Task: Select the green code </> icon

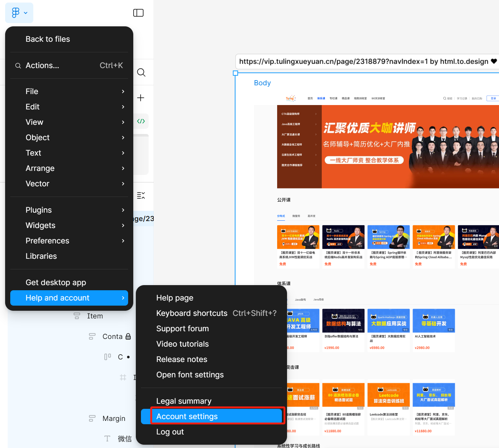Action: [x=141, y=121]
